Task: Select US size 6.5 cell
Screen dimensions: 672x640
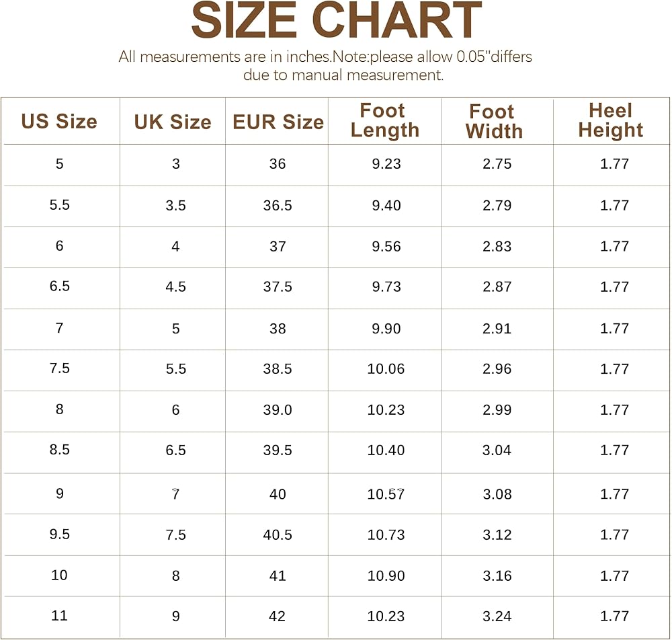Action: tap(60, 286)
